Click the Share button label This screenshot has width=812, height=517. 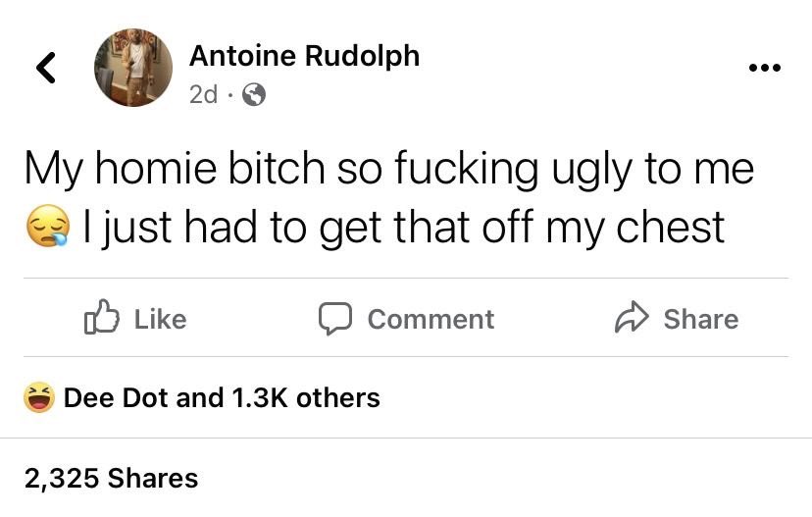coord(701,319)
